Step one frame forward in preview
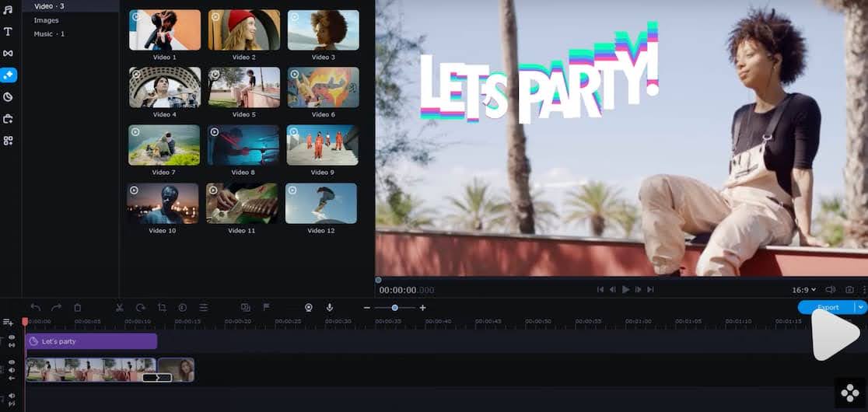This screenshot has width=868, height=412. pyautogui.click(x=639, y=289)
